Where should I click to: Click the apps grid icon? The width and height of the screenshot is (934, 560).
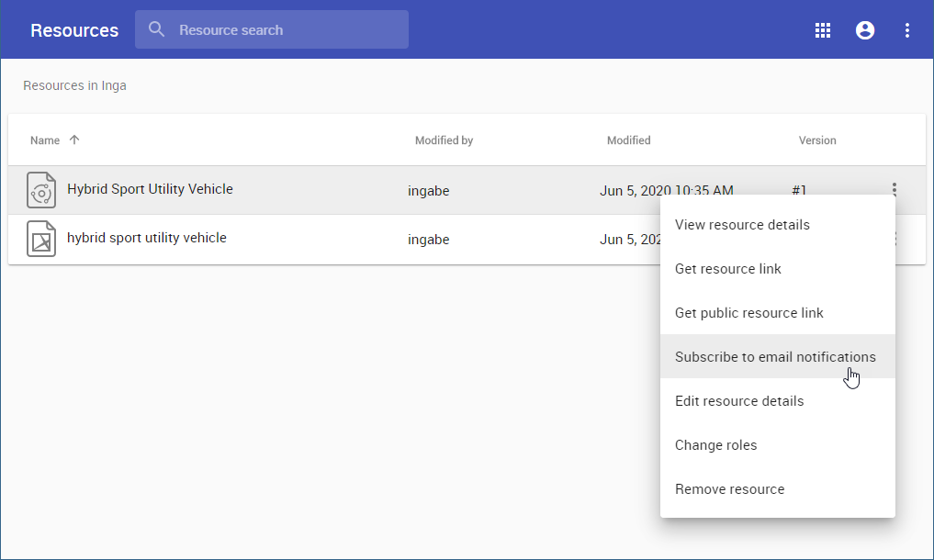point(823,30)
